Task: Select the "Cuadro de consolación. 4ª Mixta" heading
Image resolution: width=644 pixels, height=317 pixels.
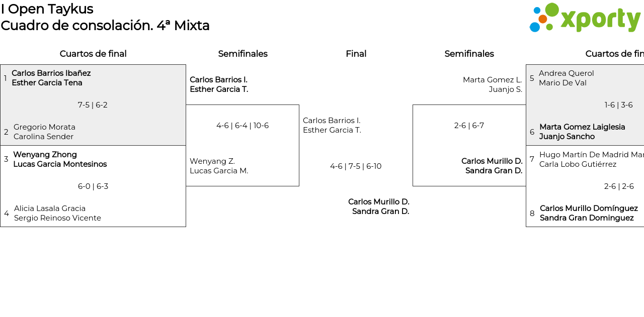Action: pyautogui.click(x=105, y=26)
